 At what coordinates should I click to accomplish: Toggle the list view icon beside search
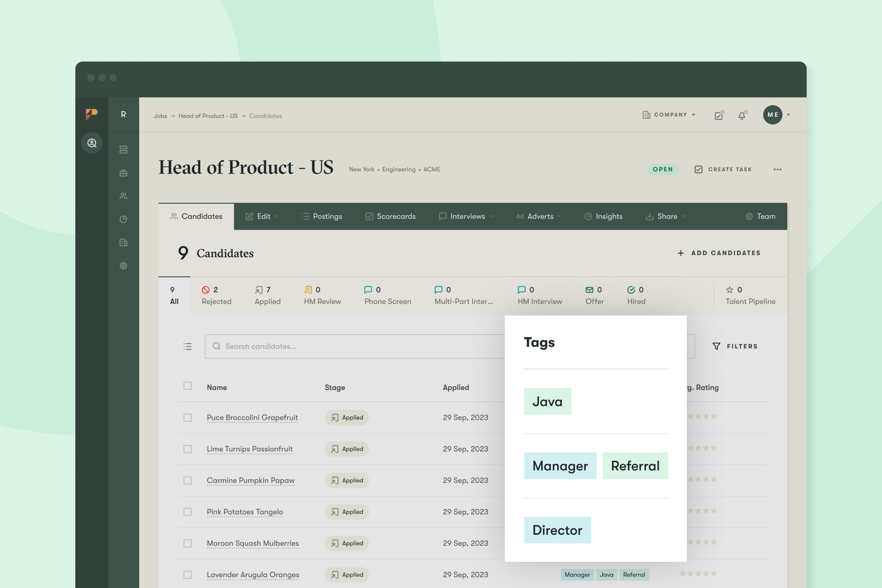[187, 346]
